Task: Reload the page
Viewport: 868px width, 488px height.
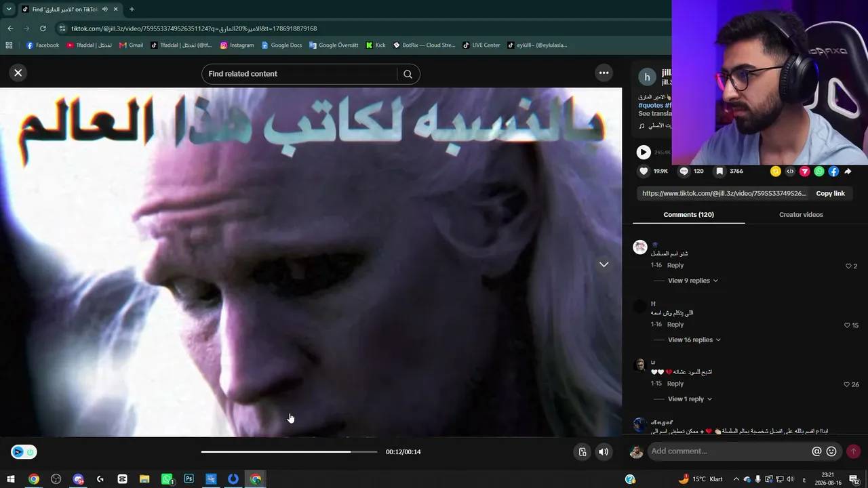Action: coord(43,28)
